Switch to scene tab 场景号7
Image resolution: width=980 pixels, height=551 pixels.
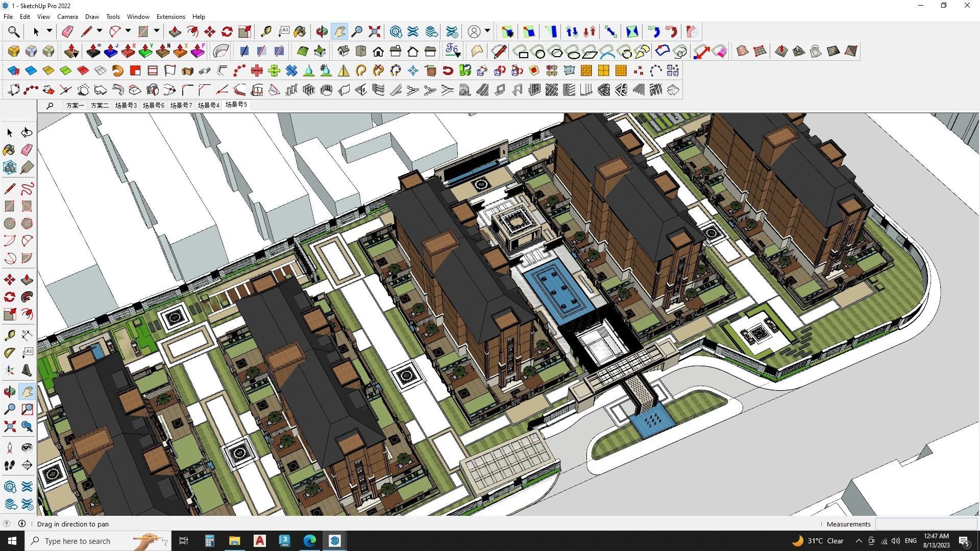tap(181, 106)
